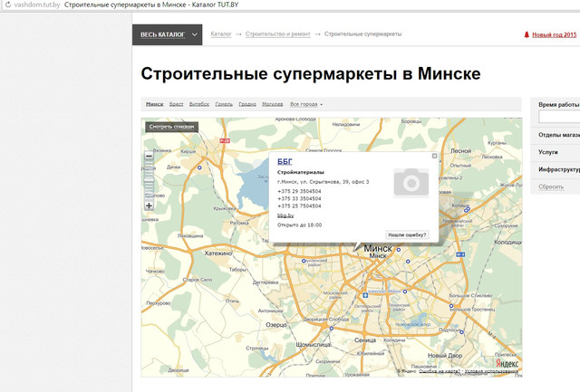Click the bell icon beside Новый год 2015
The height and width of the screenshot is (392, 580).
click(527, 34)
